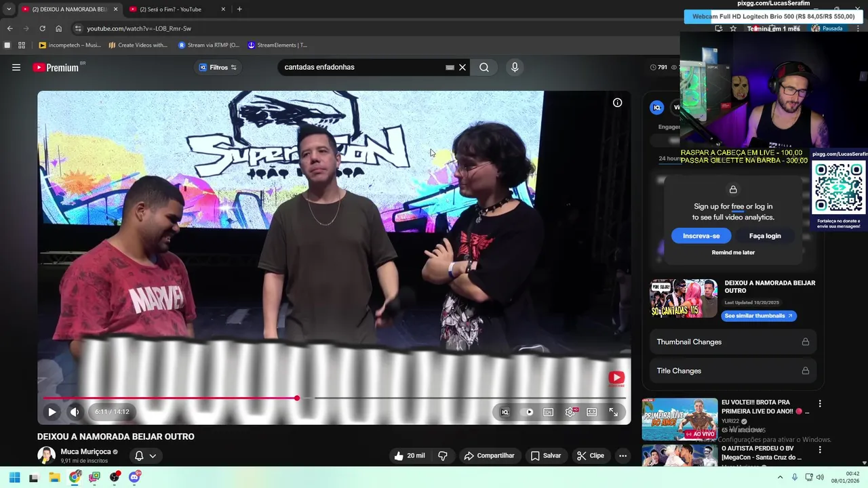
Task: Open a new browser tab
Action: point(239,9)
